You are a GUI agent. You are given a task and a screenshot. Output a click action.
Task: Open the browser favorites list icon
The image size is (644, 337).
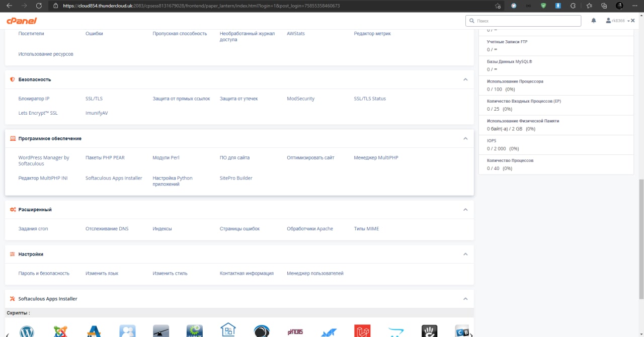[589, 6]
